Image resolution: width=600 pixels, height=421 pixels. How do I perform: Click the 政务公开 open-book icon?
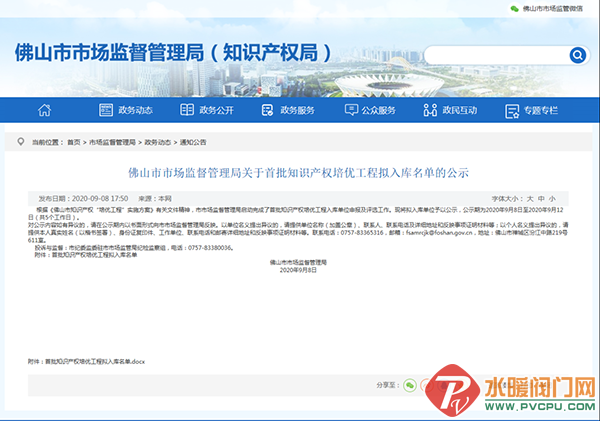click(187, 110)
